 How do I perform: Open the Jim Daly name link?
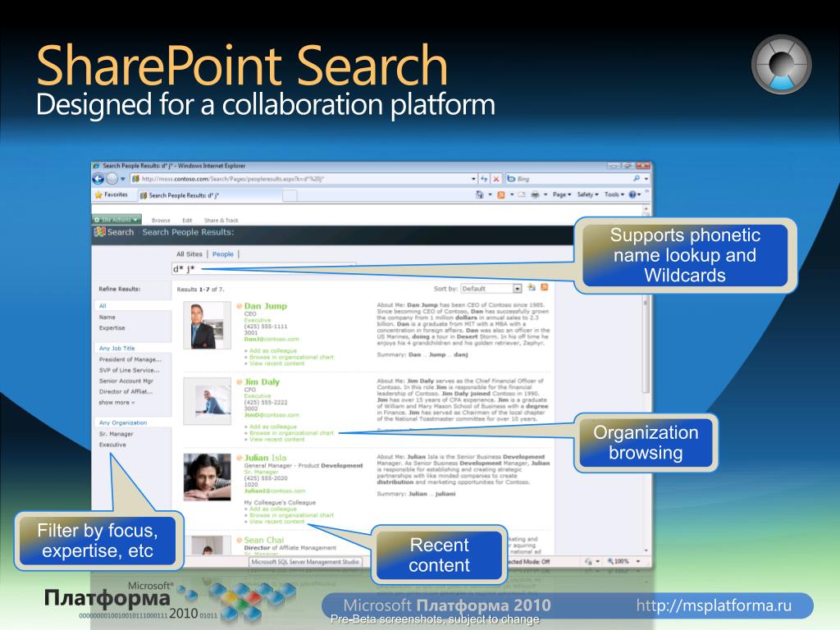[262, 382]
